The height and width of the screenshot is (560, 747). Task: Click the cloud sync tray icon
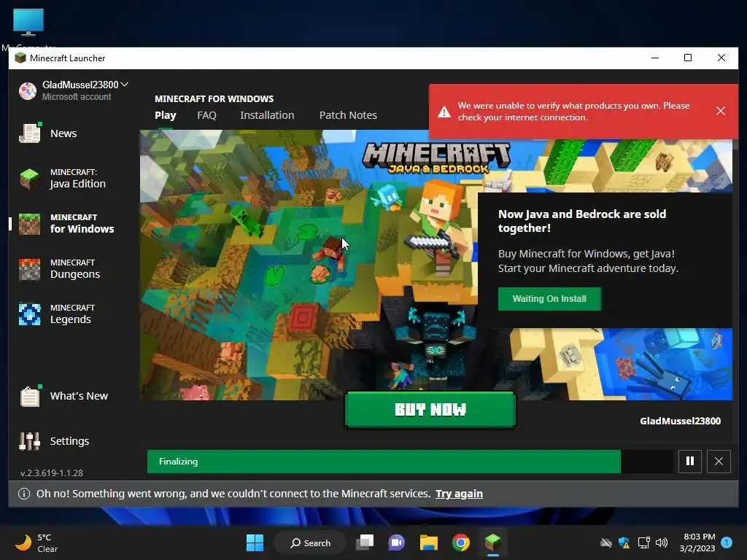coord(606,542)
